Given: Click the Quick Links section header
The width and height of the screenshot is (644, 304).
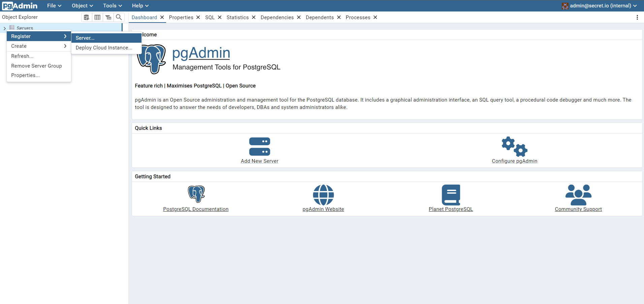Looking at the screenshot, I should tap(148, 128).
